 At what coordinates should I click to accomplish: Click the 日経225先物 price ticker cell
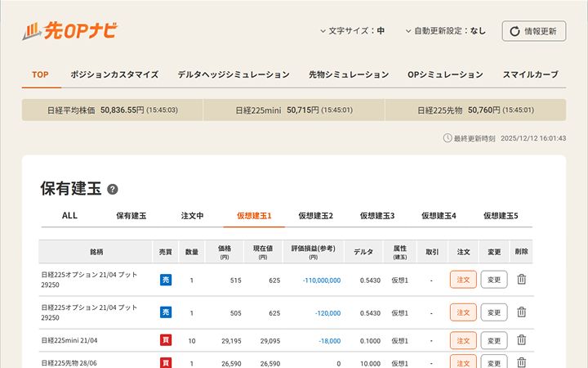(x=474, y=110)
